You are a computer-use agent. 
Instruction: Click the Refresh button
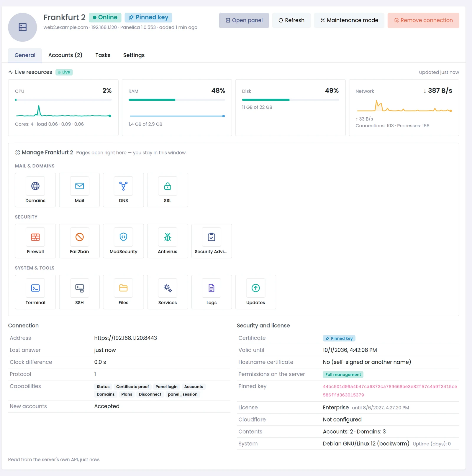click(x=291, y=20)
